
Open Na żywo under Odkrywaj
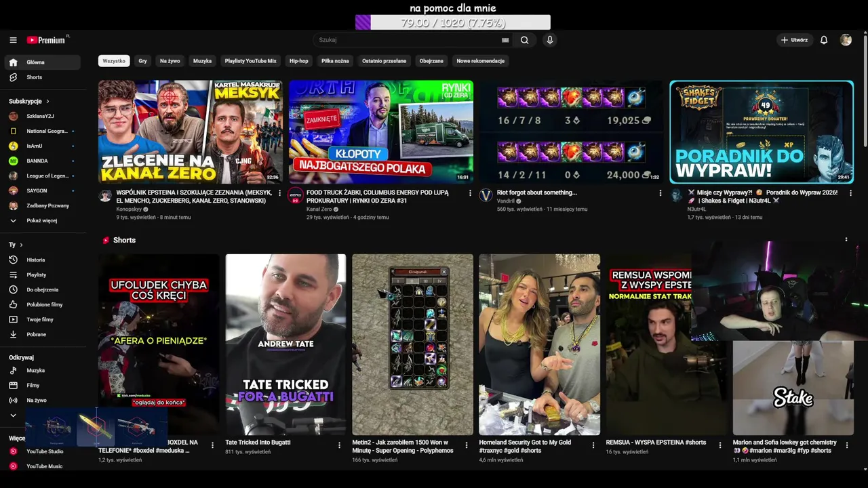pos(42,401)
